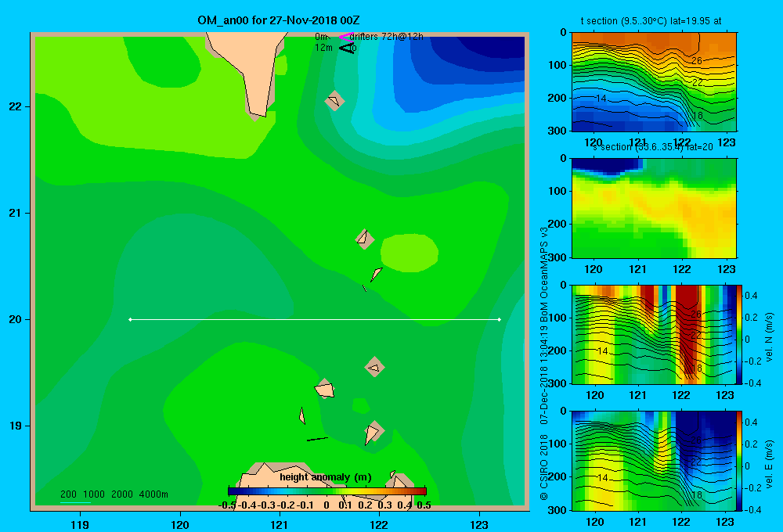
Task: Click the diamond island at 19.5N 122E
Action: pyautogui.click(x=374, y=367)
